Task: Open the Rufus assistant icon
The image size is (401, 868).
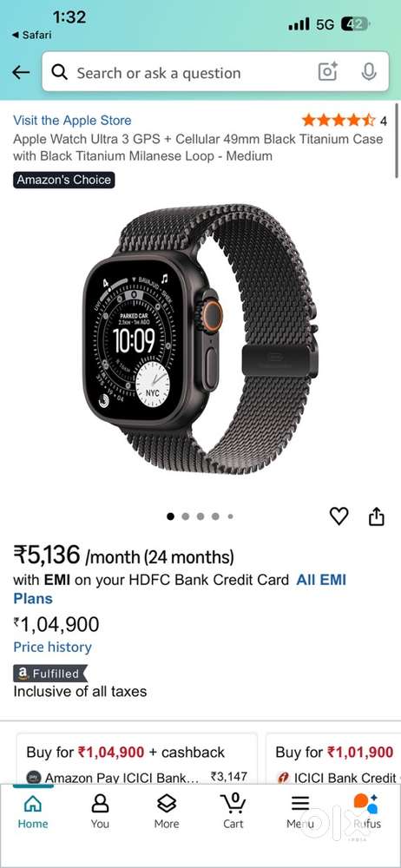Action: click(x=366, y=811)
